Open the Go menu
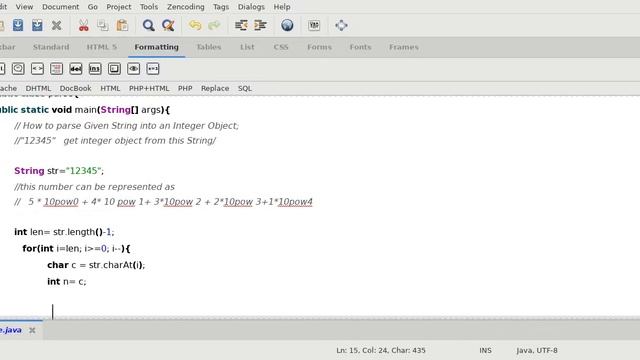 click(93, 7)
